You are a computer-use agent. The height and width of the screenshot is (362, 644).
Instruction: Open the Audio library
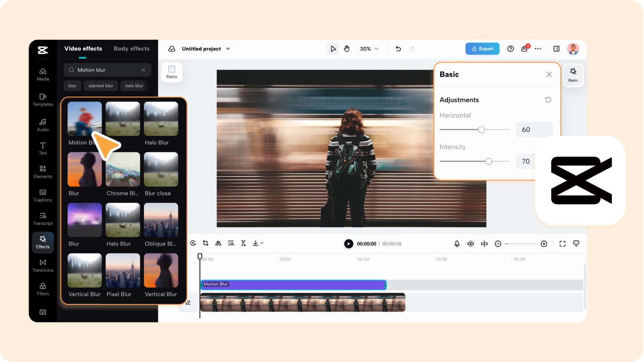click(x=42, y=126)
